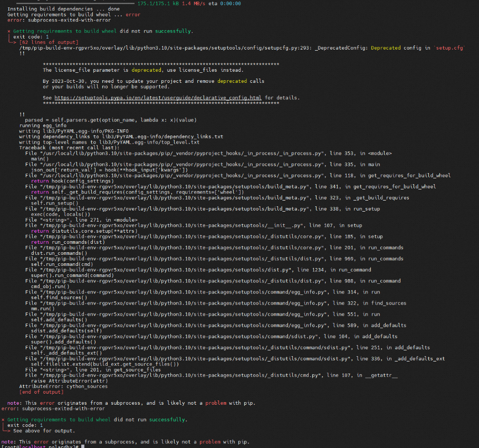Click "super().run_command(command)" line
Viewport: 479px width, 448px height.
(x=72, y=275)
